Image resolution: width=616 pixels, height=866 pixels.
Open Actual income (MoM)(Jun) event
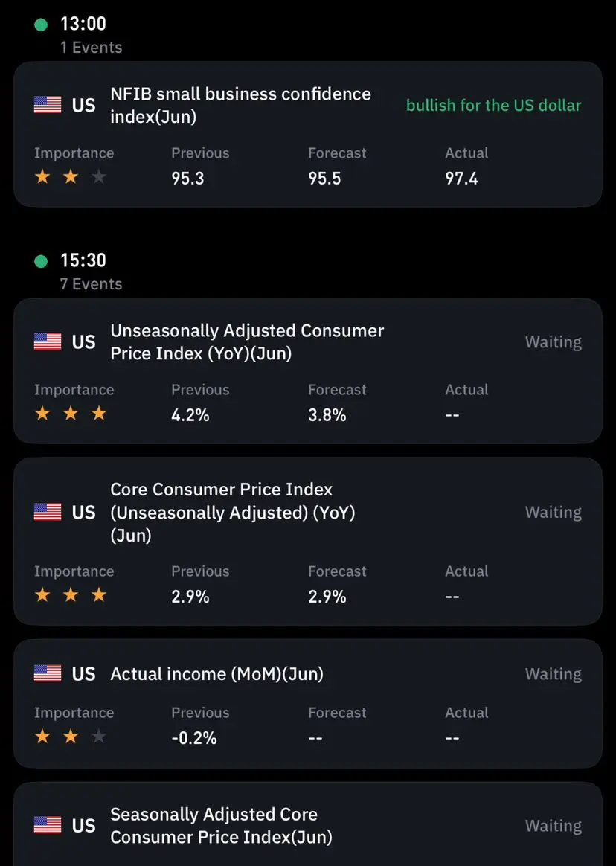pos(308,704)
